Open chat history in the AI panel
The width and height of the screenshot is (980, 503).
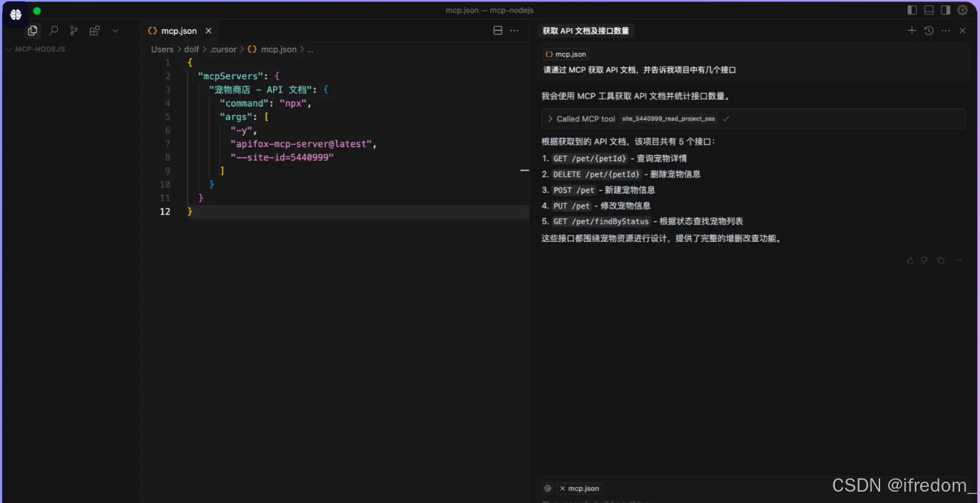[929, 30]
